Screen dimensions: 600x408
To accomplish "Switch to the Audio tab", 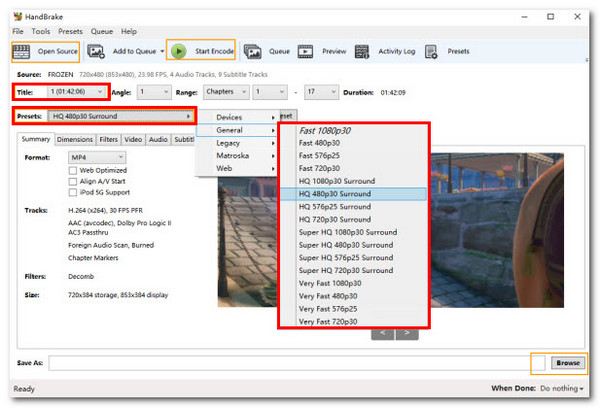I will click(x=158, y=140).
